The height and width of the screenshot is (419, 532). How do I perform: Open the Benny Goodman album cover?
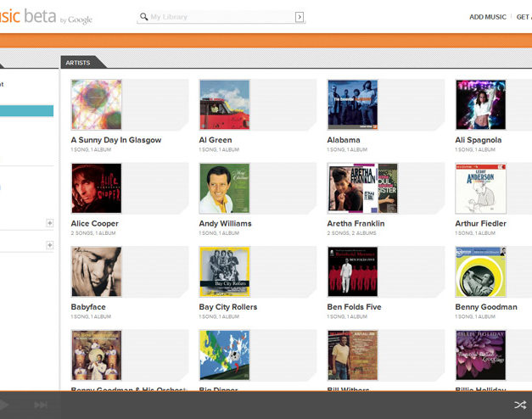(x=481, y=271)
